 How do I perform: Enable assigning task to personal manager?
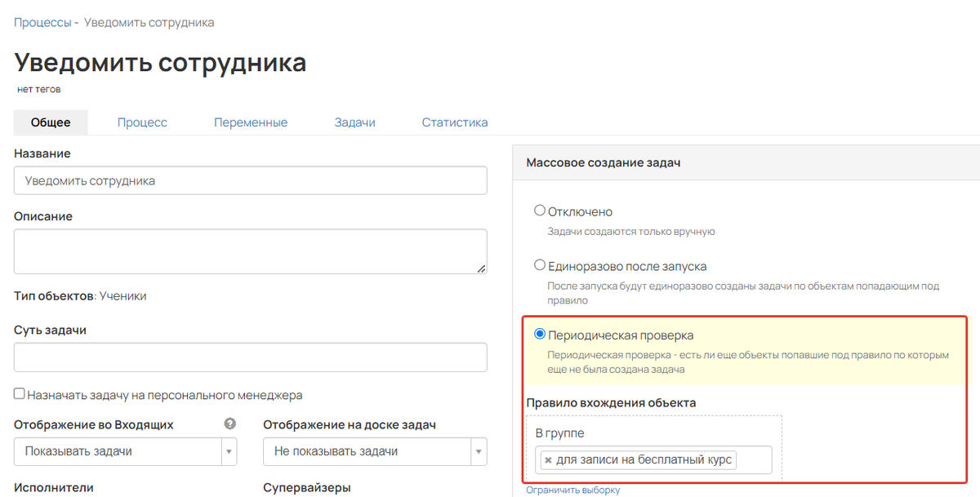pos(20,394)
